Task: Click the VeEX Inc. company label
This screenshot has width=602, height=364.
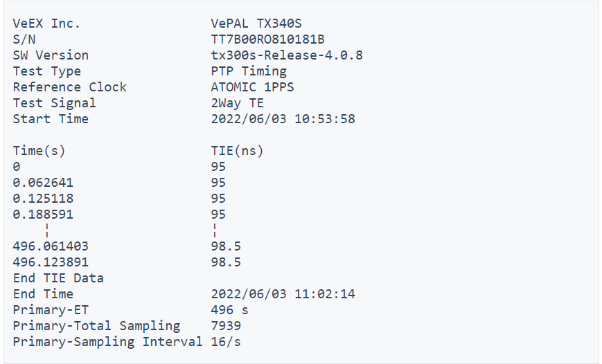Action: (x=46, y=24)
